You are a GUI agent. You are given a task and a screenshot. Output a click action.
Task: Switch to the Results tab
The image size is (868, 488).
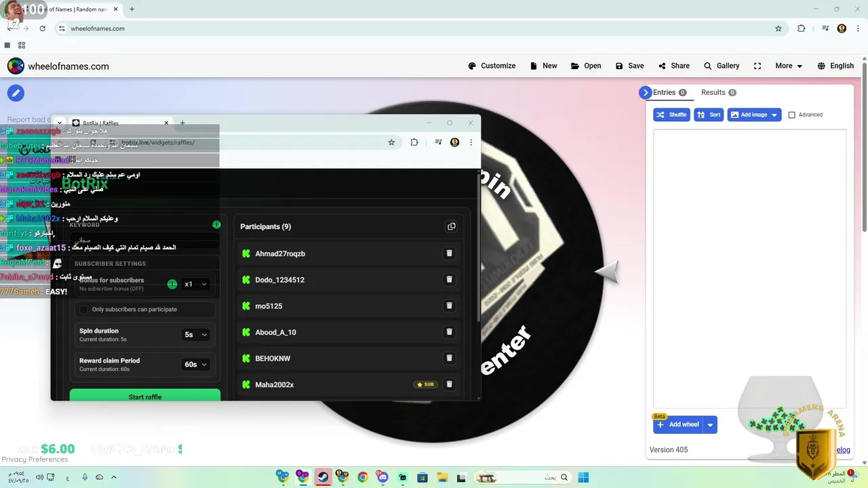pyautogui.click(x=718, y=93)
